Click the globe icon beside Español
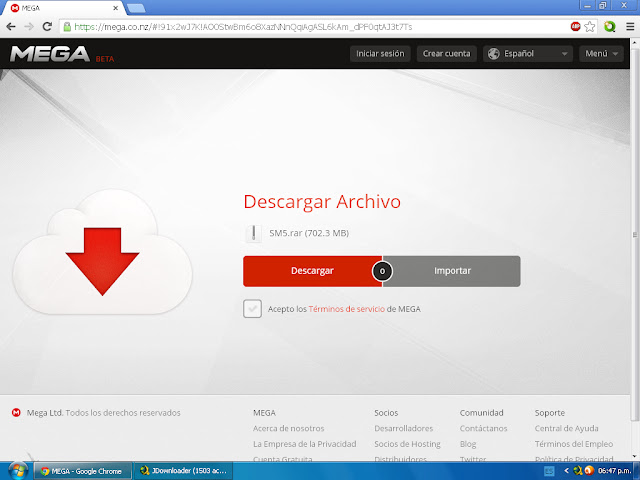The width and height of the screenshot is (640, 480). point(493,53)
